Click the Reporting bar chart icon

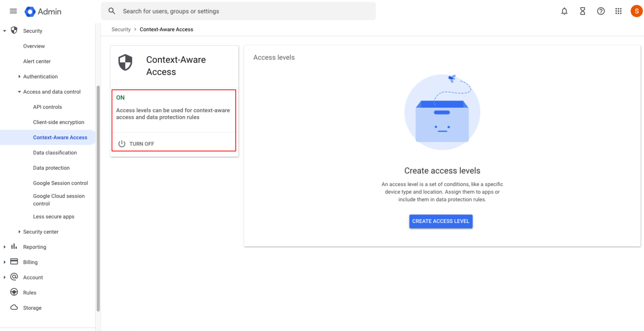click(14, 246)
